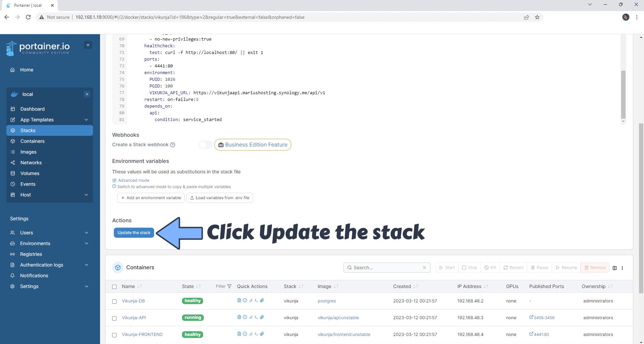Expand Host sidebar submenu
This screenshot has width=644, height=344.
pyautogui.click(x=86, y=195)
